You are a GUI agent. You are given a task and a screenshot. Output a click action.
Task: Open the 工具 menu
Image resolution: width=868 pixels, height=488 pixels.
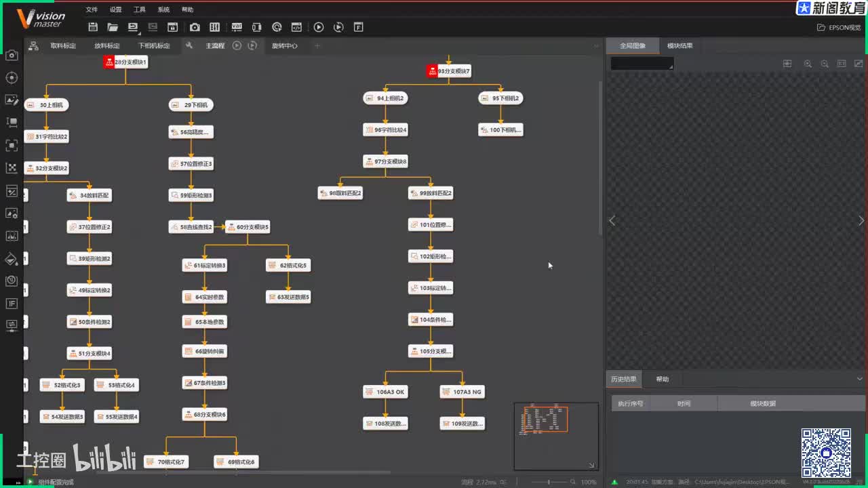click(140, 9)
